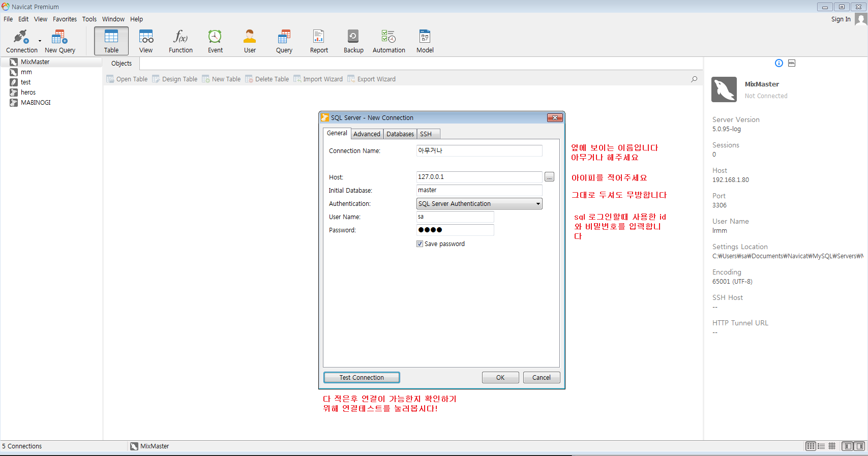This screenshot has height=456, width=868.
Task: Open the Favorites menu
Action: tap(65, 19)
